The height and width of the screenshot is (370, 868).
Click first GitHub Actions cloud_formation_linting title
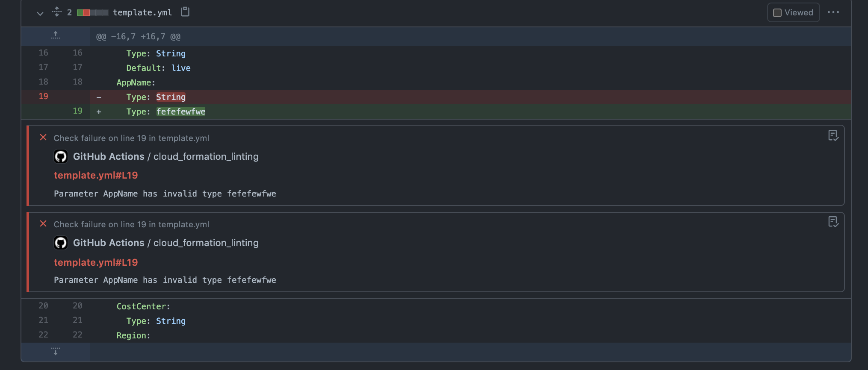(x=166, y=156)
